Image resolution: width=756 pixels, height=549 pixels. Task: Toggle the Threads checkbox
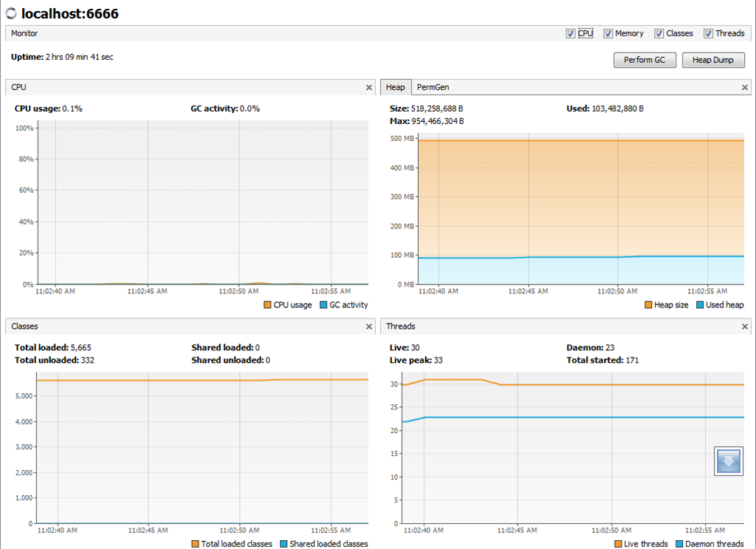click(x=709, y=33)
